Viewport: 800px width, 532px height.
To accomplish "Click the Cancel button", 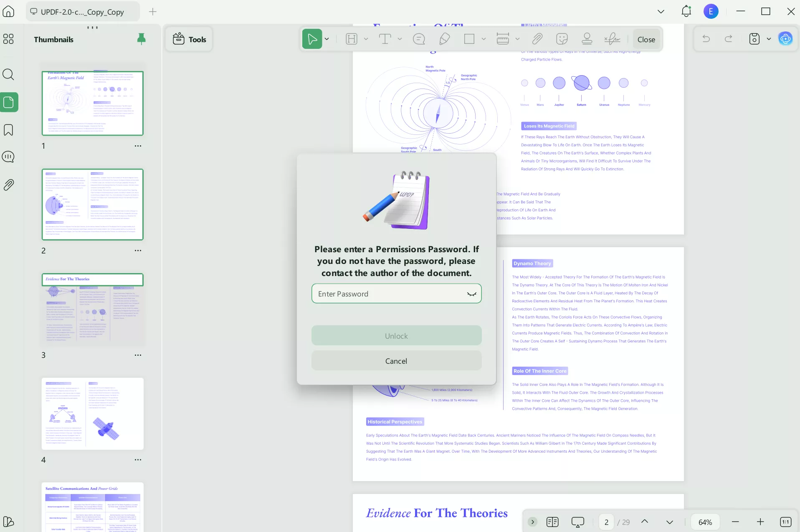I will [396, 360].
